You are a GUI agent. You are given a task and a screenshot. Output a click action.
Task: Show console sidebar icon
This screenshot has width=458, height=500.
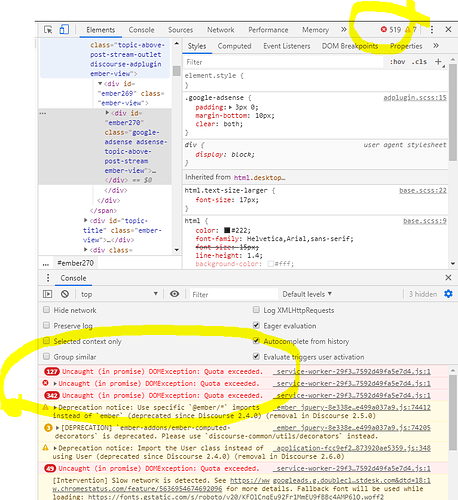pyautogui.click(x=48, y=294)
